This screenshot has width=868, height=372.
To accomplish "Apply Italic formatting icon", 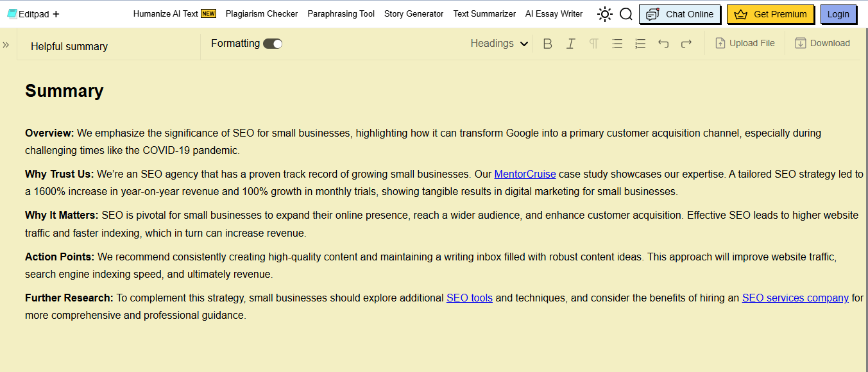I will (x=570, y=44).
